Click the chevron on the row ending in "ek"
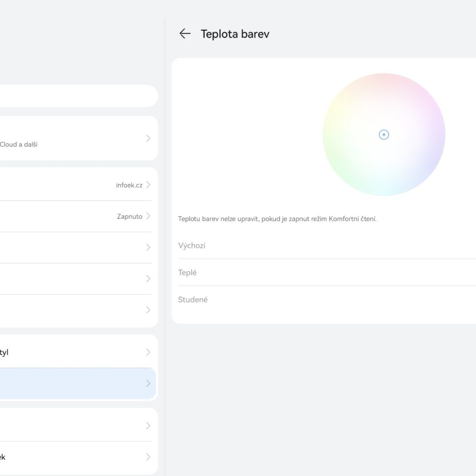Viewport: 476px width, 476px height. [148, 457]
